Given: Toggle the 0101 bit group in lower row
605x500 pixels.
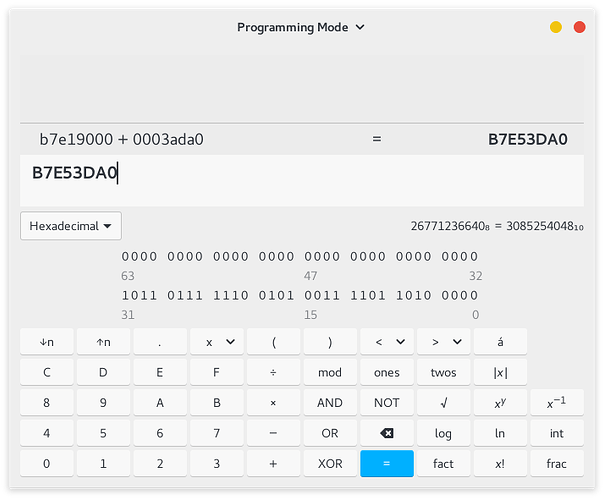Looking at the screenshot, I should click(x=276, y=296).
